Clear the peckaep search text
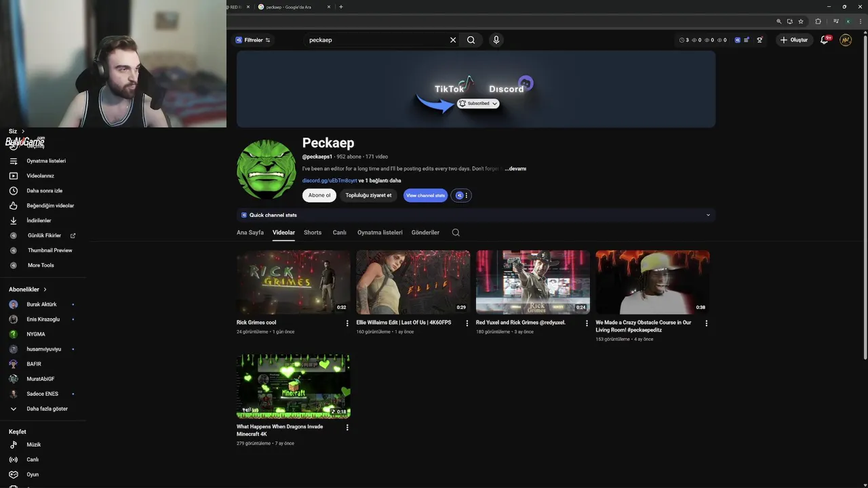This screenshot has width=868, height=488. (453, 40)
